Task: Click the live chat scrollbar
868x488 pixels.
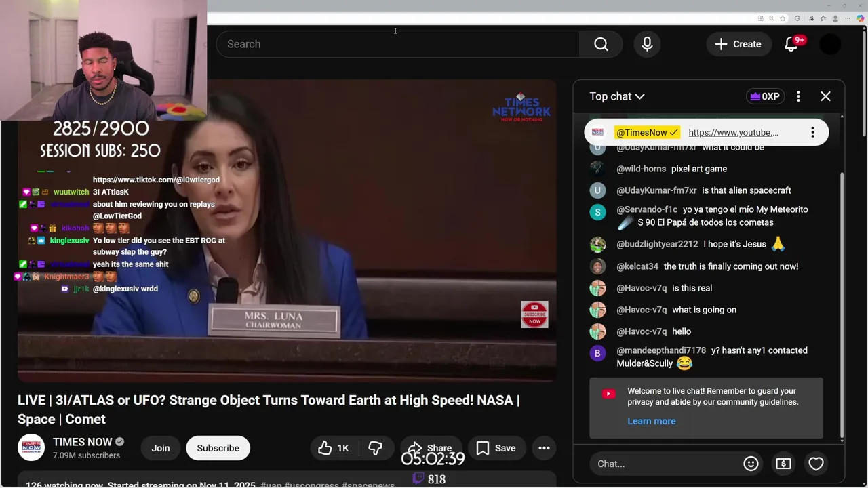Action: [x=842, y=305]
